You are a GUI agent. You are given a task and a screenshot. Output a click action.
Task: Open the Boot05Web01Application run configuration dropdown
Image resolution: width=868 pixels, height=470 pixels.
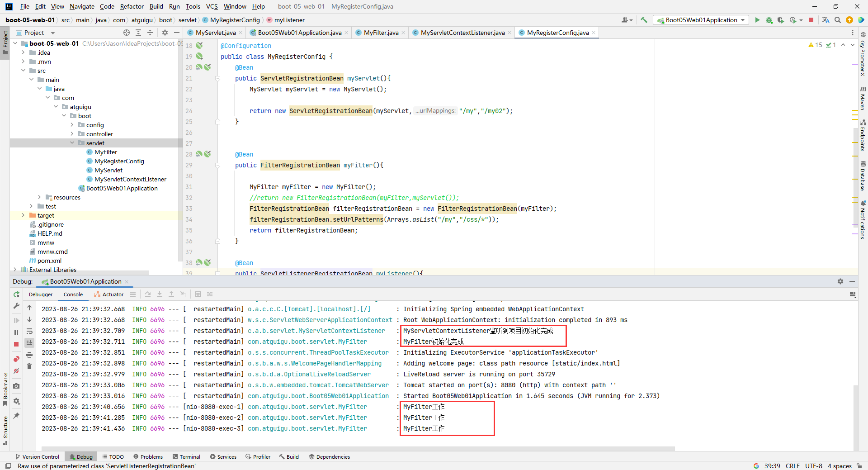click(x=701, y=20)
